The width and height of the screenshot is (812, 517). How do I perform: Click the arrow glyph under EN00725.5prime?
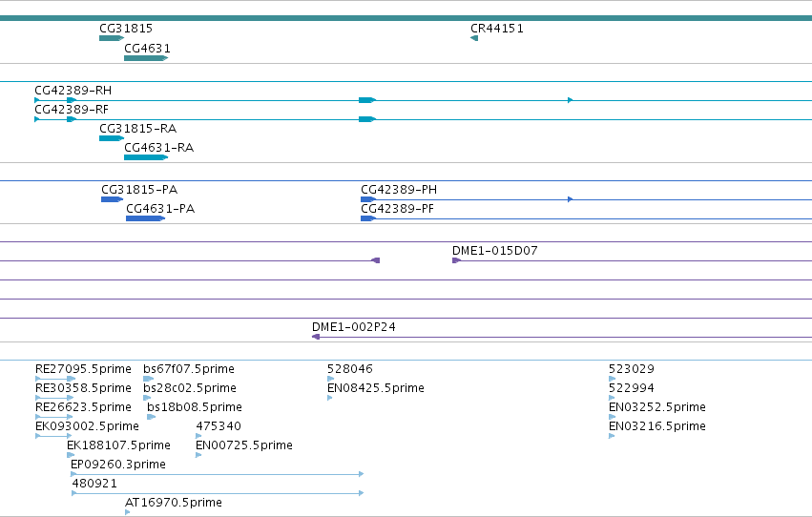tap(198, 455)
